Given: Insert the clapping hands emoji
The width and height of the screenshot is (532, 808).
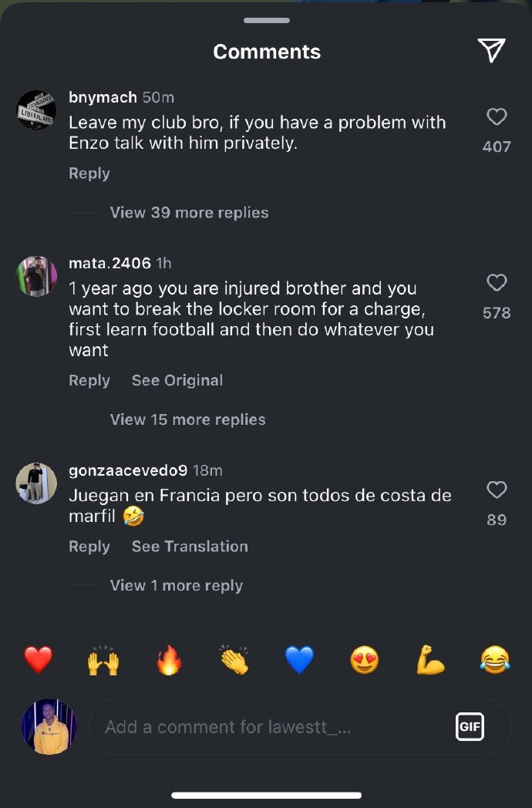Looking at the screenshot, I should (x=234, y=660).
